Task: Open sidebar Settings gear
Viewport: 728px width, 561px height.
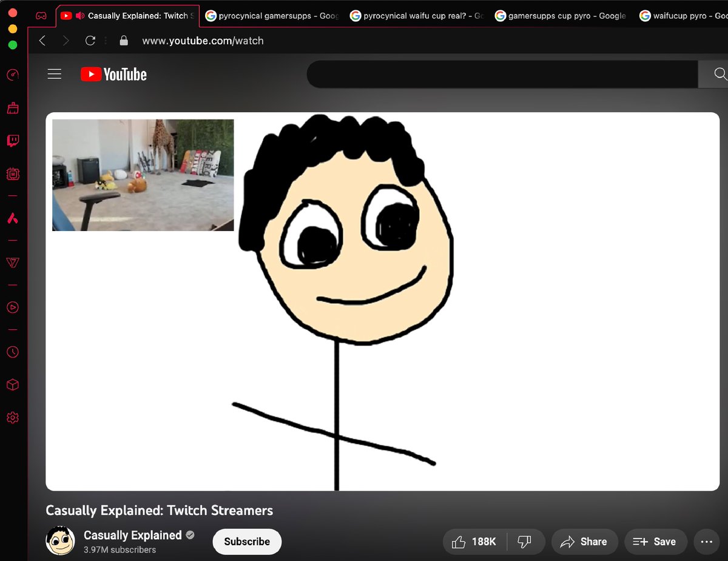Action: pyautogui.click(x=13, y=418)
